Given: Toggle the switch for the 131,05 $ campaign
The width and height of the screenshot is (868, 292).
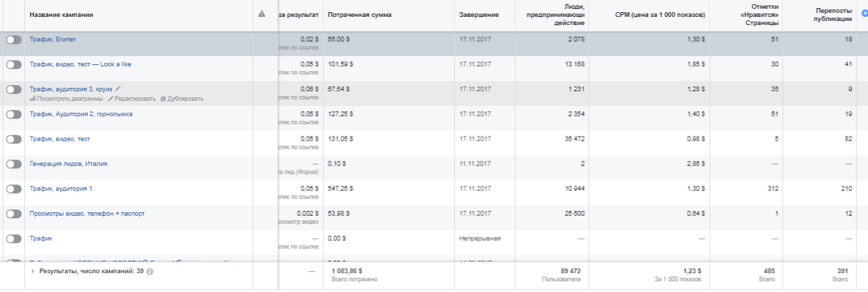Looking at the screenshot, I should [14, 139].
